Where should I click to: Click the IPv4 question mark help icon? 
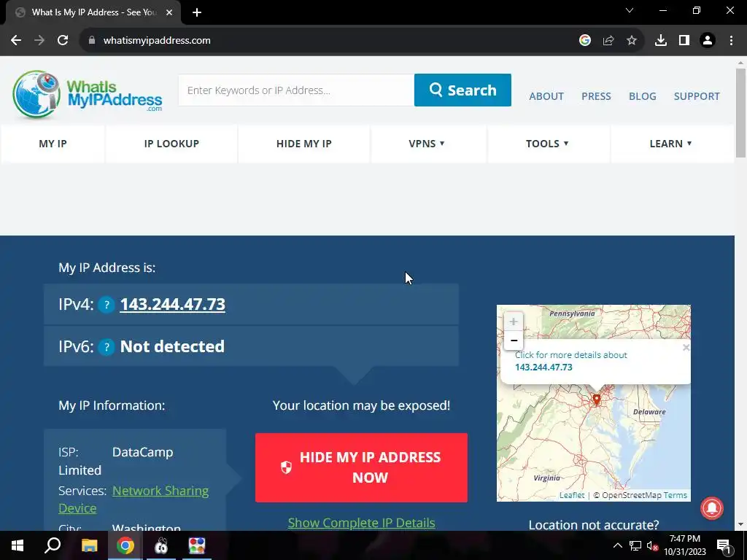click(x=107, y=305)
